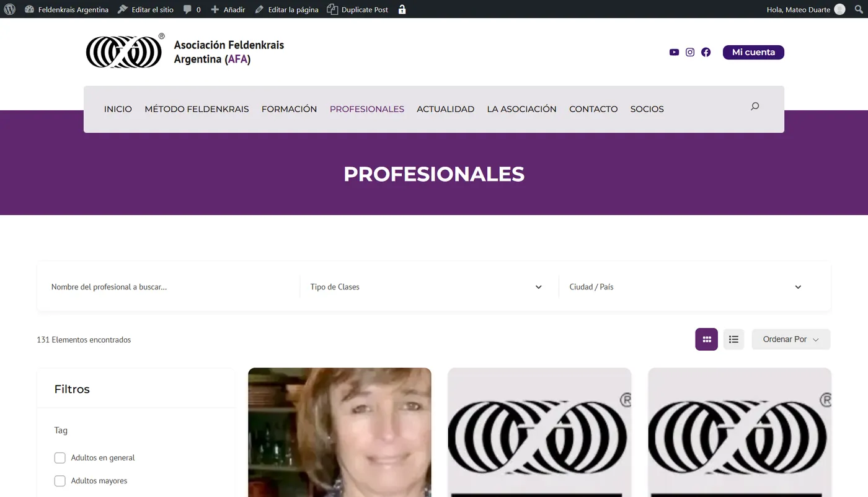Check the Adultos en general filter

tap(60, 457)
